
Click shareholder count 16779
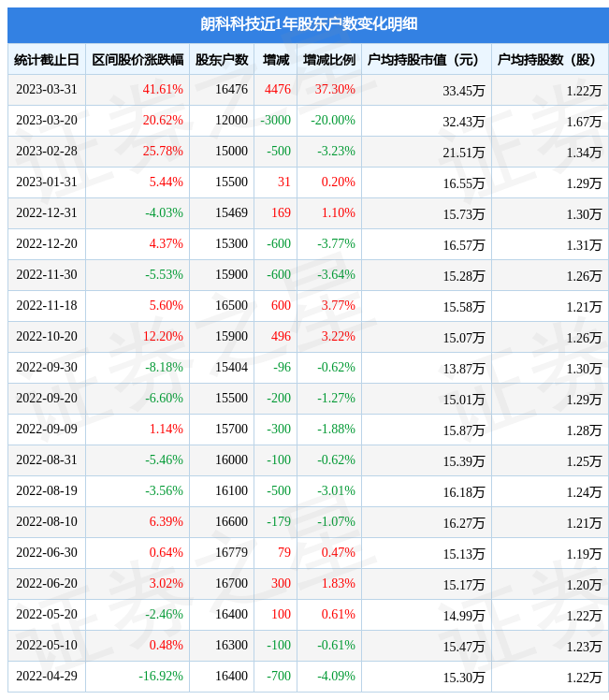pos(232,552)
